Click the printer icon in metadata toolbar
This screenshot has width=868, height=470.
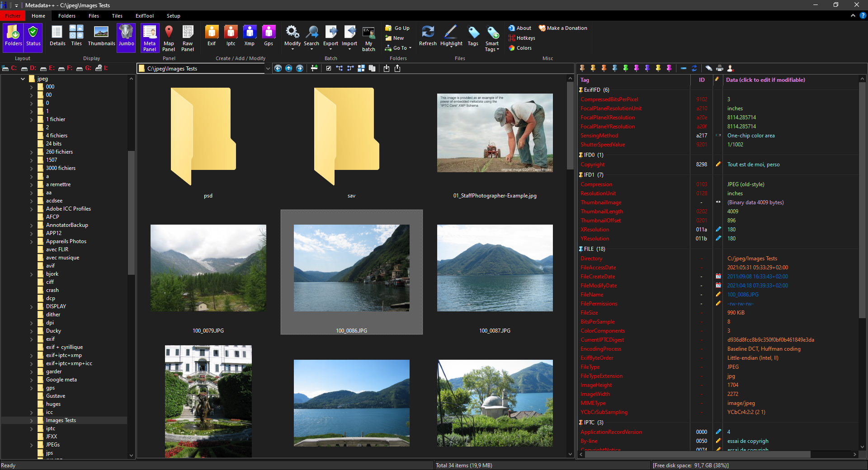pyautogui.click(x=720, y=68)
